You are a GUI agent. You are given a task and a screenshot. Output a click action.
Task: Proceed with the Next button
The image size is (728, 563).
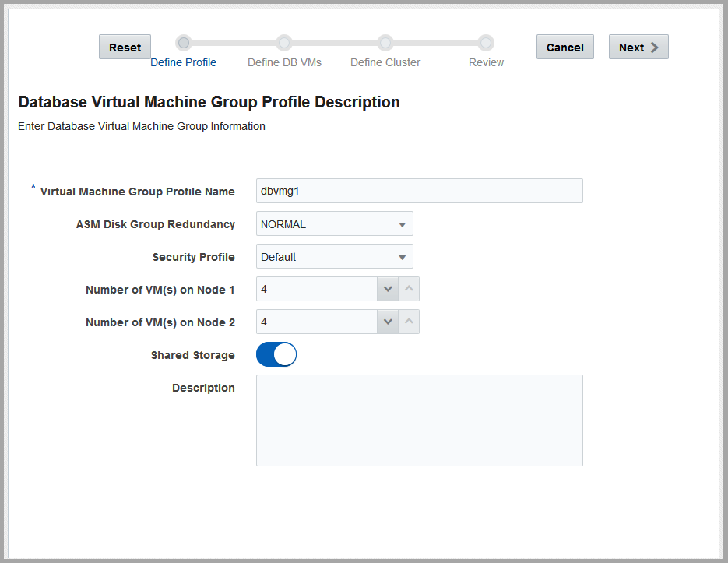638,47
